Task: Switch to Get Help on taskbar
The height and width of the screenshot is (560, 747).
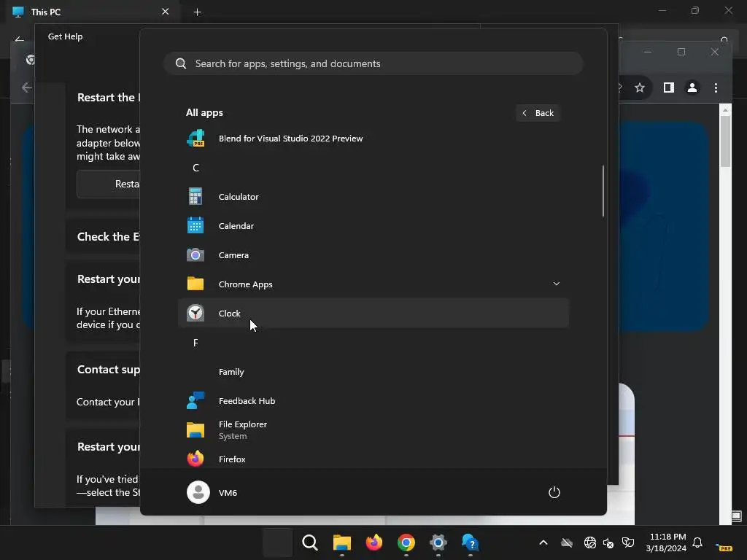Action: coord(470,542)
